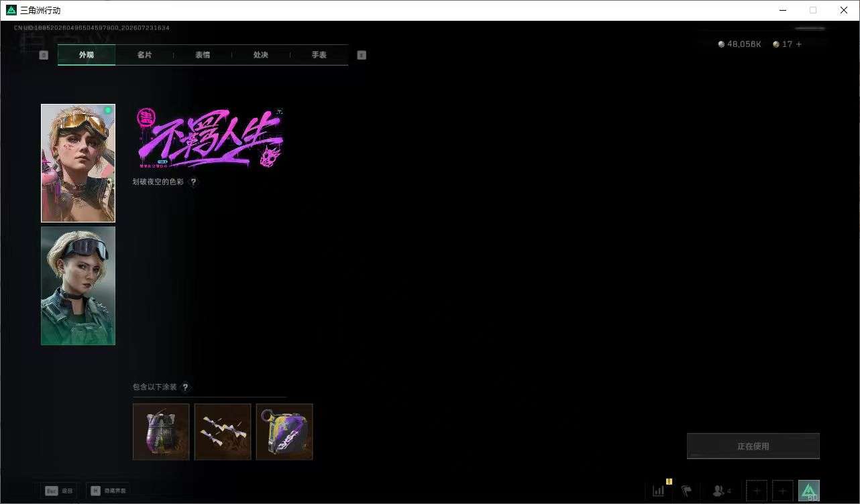Switch to the 外观 tab
Image resolution: width=860 pixels, height=504 pixels.
[x=87, y=55]
